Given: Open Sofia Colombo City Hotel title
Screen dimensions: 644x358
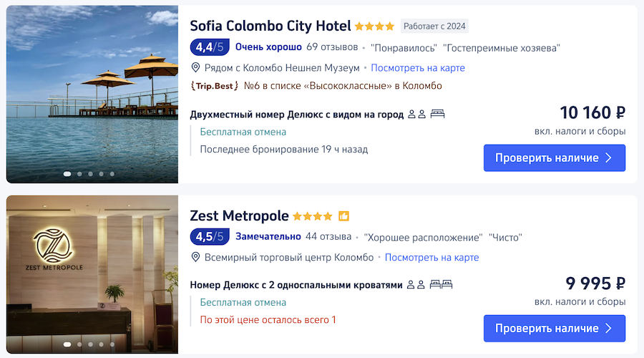Looking at the screenshot, I should [270, 26].
